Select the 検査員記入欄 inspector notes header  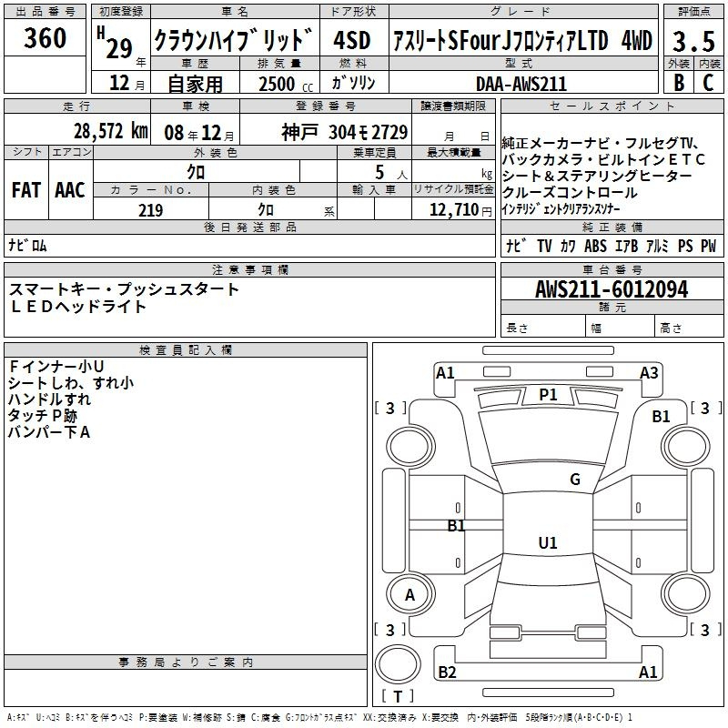click(x=186, y=349)
